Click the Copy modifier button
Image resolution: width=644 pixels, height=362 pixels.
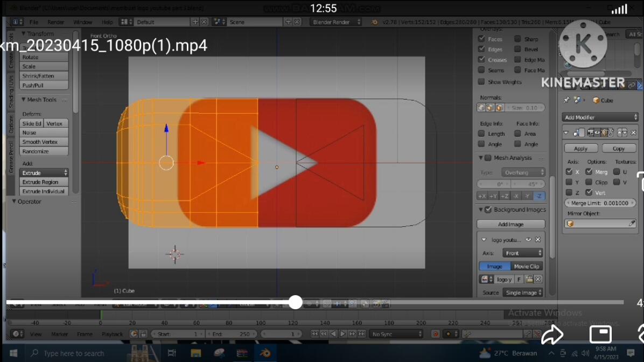(619, 148)
